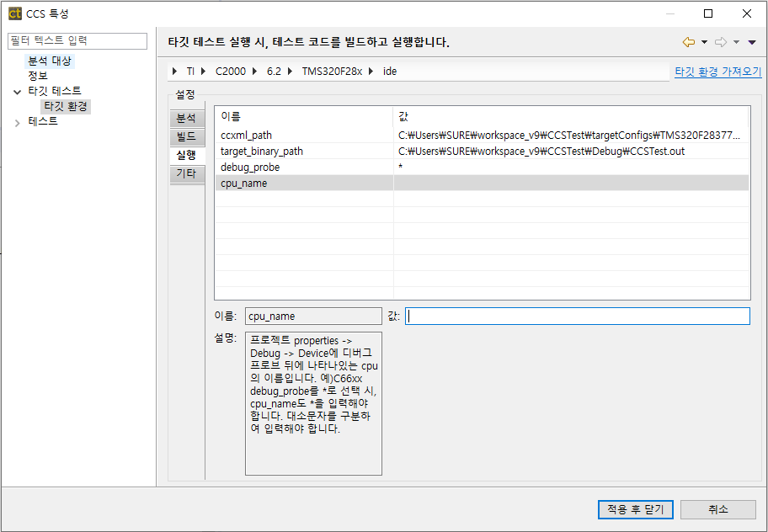The height and width of the screenshot is (532, 768).
Task: Select the target_binary_path row
Action: pyautogui.click(x=482, y=152)
